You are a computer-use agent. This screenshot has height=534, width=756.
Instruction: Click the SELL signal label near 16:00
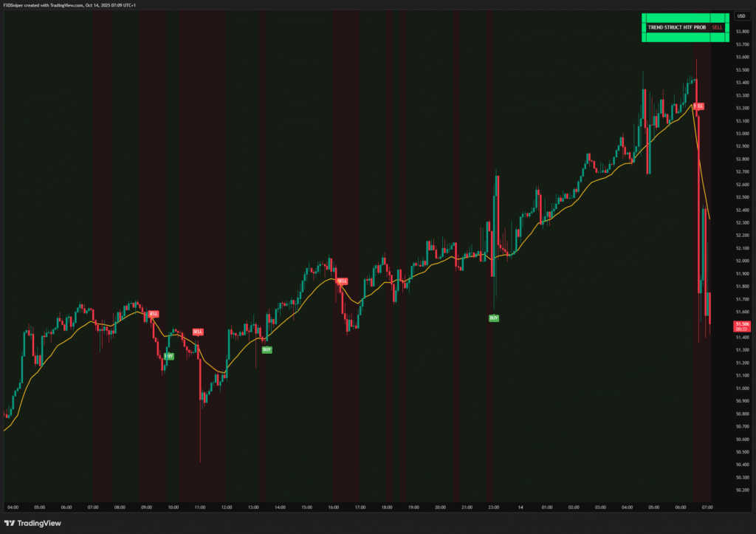coord(342,281)
